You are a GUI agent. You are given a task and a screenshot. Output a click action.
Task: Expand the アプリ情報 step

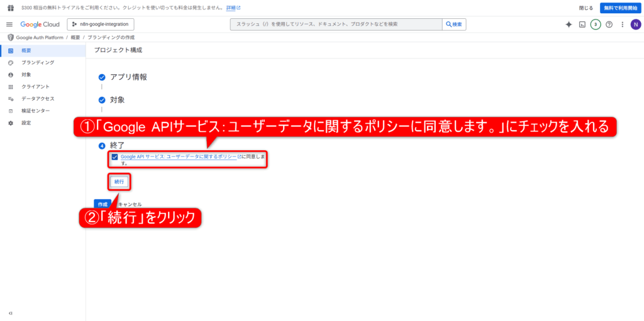click(128, 77)
